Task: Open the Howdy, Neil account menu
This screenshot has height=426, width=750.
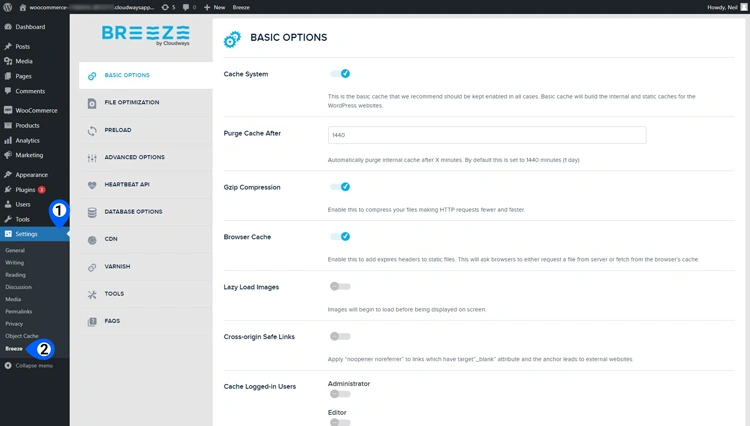Action: tap(712, 7)
